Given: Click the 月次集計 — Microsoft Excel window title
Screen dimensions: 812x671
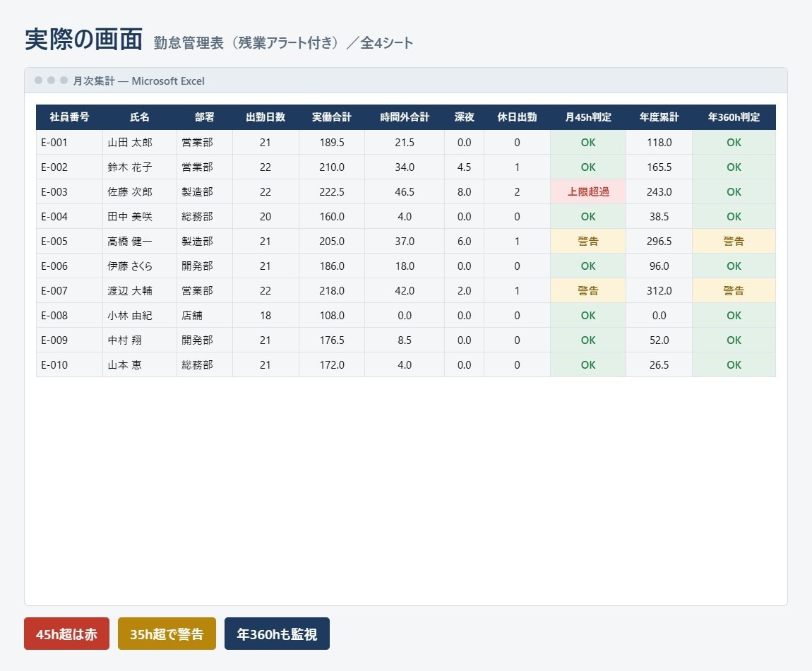Looking at the screenshot, I should pyautogui.click(x=139, y=81).
